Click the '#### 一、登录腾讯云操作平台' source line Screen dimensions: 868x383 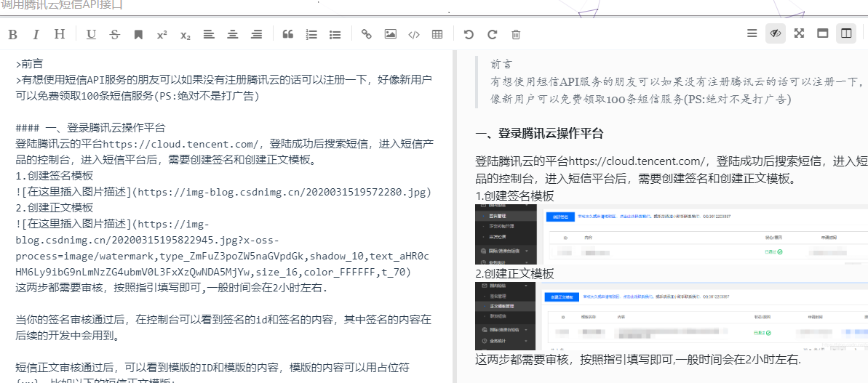90,128
